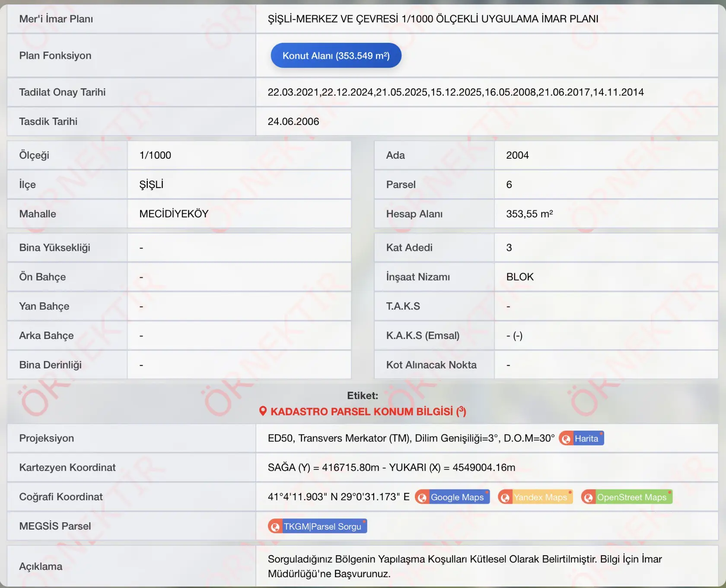
Task: Click the Kat Adedi value 3
Action: (509, 248)
